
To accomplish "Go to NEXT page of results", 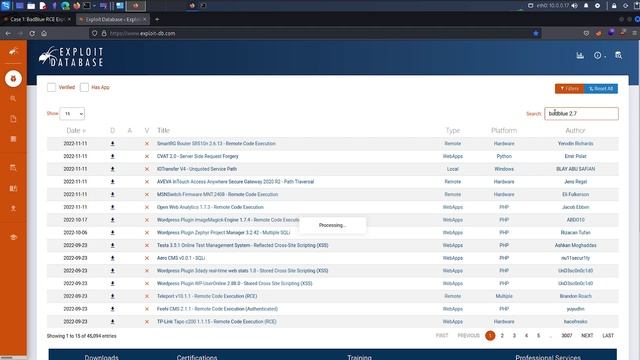I will click(x=587, y=336).
